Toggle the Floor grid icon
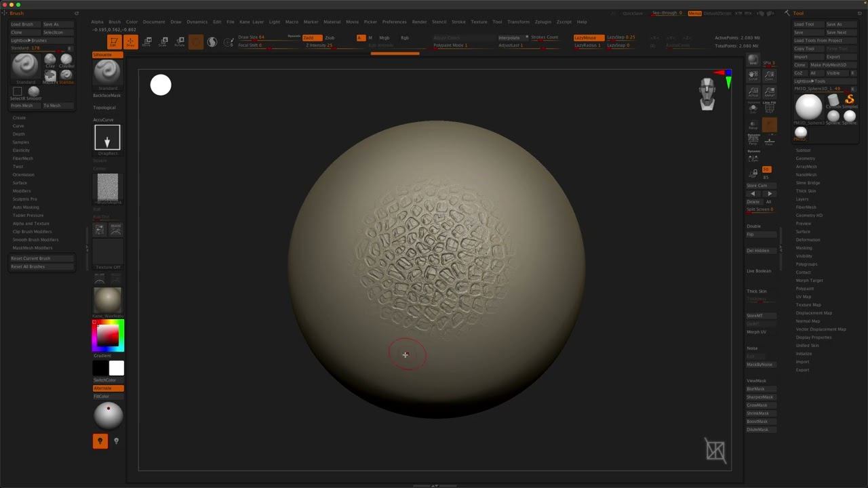 click(x=770, y=140)
